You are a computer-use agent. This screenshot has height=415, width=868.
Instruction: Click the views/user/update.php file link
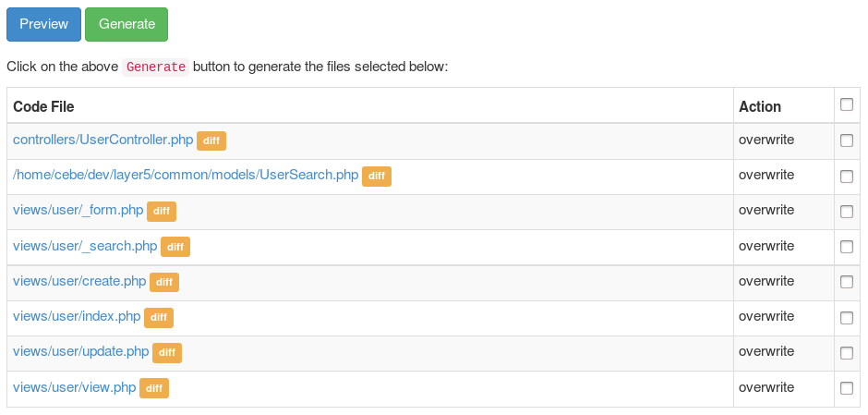tap(80, 351)
